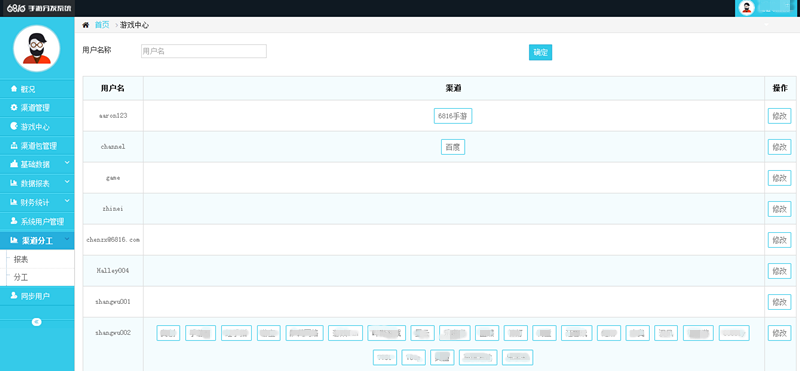The image size is (800, 371).
Task: Click the home icon beside 概况
Action: [x=14, y=89]
